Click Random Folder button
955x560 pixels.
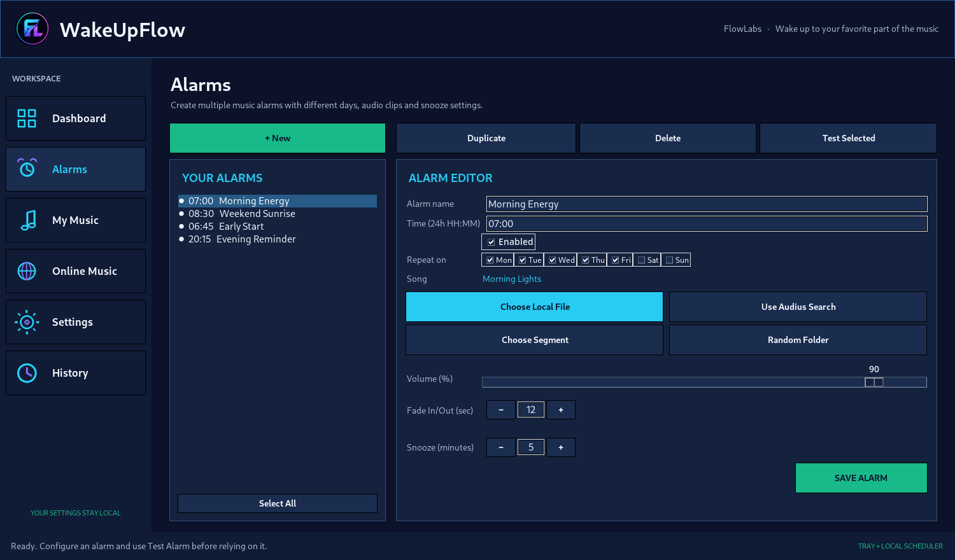(798, 340)
